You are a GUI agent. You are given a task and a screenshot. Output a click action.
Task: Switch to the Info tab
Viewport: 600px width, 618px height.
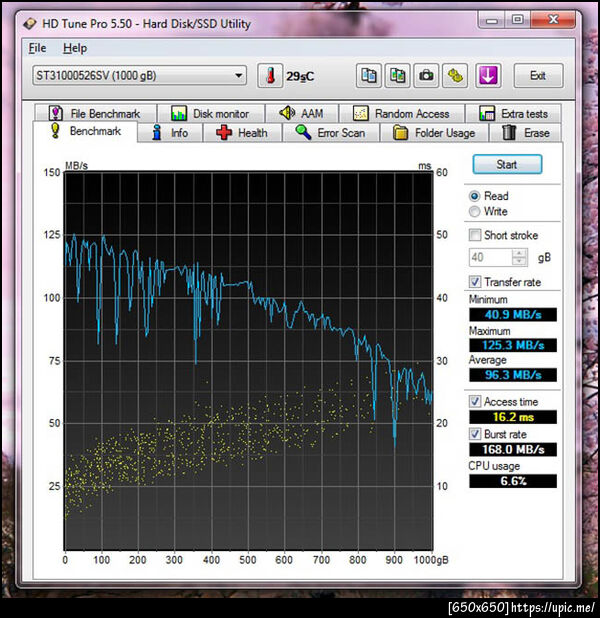pyautogui.click(x=170, y=133)
